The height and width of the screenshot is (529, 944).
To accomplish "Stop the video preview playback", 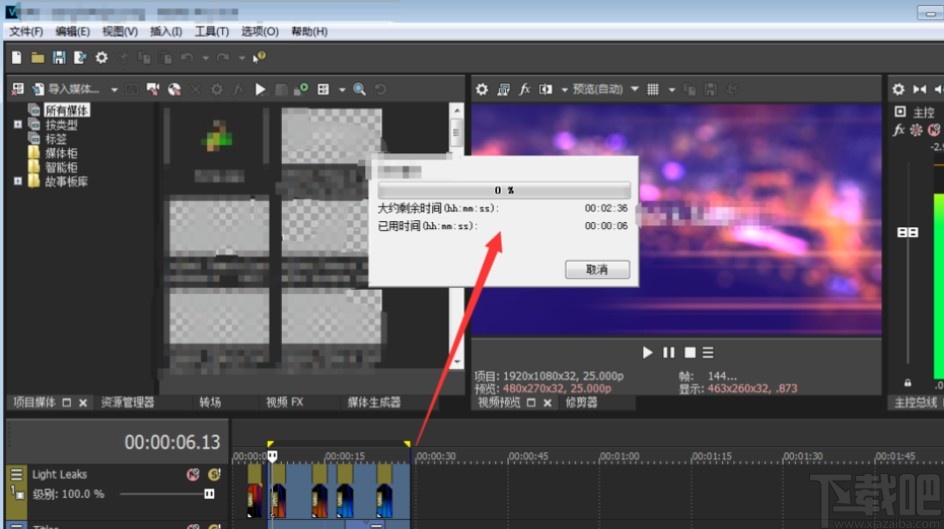I will [x=690, y=353].
